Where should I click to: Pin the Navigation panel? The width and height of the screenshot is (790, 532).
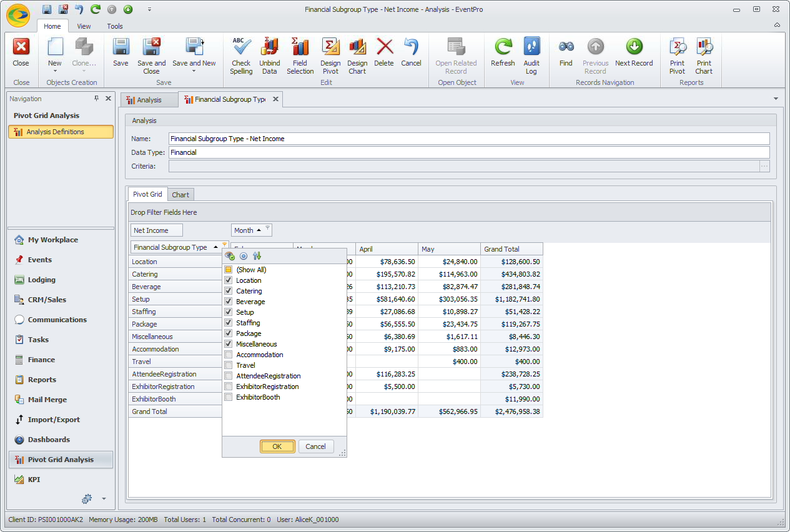[x=97, y=99]
